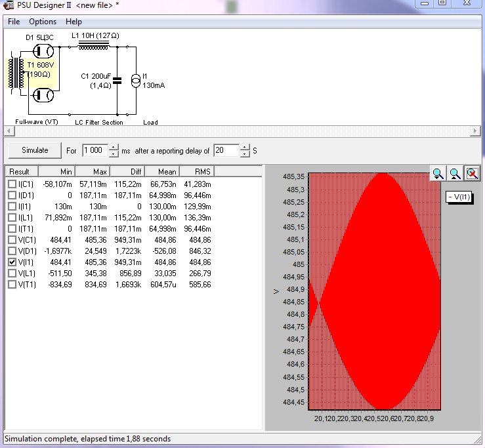Click the reporting delay input field
Screen dimensions: 485x448
226,150
